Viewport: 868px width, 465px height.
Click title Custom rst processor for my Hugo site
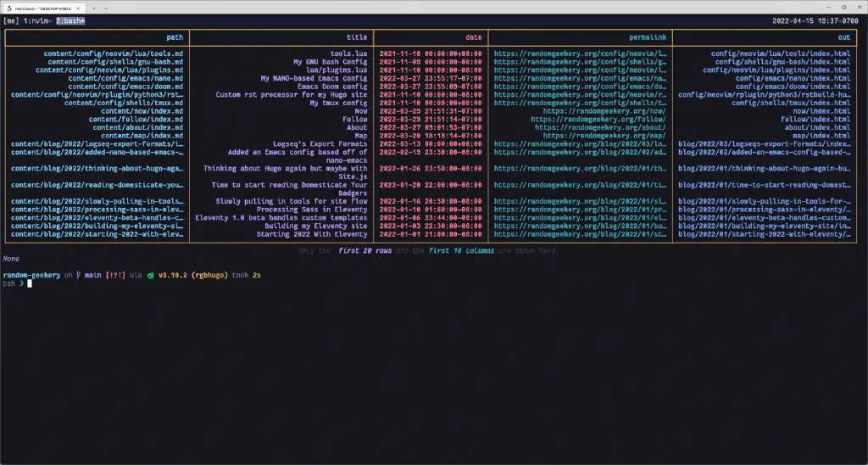(292, 95)
